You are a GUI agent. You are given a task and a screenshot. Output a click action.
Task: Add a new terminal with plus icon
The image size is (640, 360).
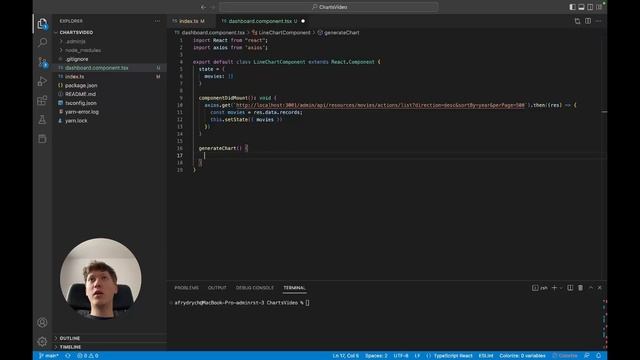point(554,288)
